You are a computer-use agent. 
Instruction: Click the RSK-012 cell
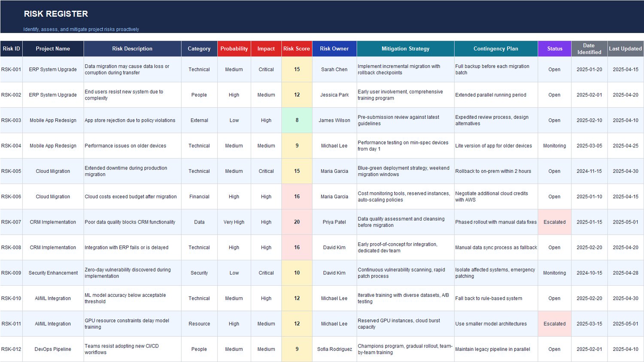11,349
